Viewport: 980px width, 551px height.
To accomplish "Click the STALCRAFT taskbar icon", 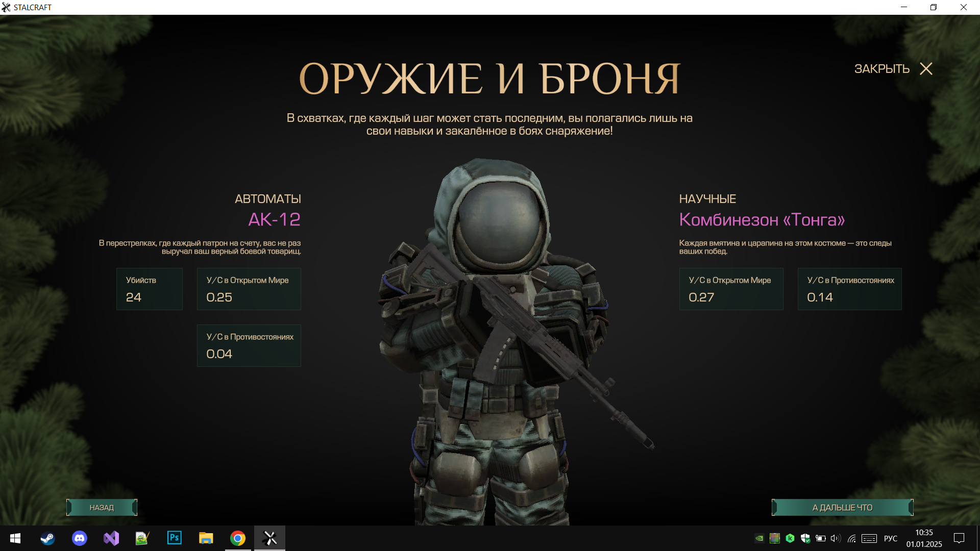I will (x=269, y=538).
